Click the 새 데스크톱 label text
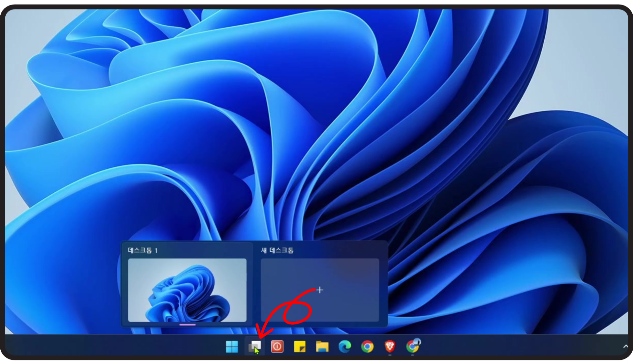Viewport: 633px width, 364px height. coord(277,250)
